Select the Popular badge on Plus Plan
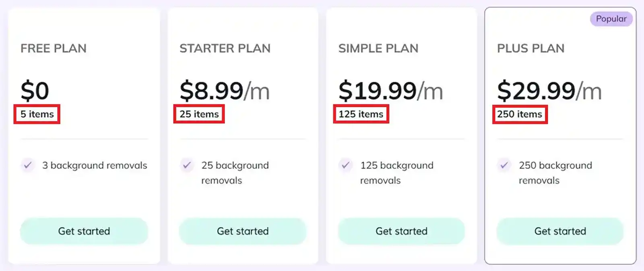 tap(611, 19)
